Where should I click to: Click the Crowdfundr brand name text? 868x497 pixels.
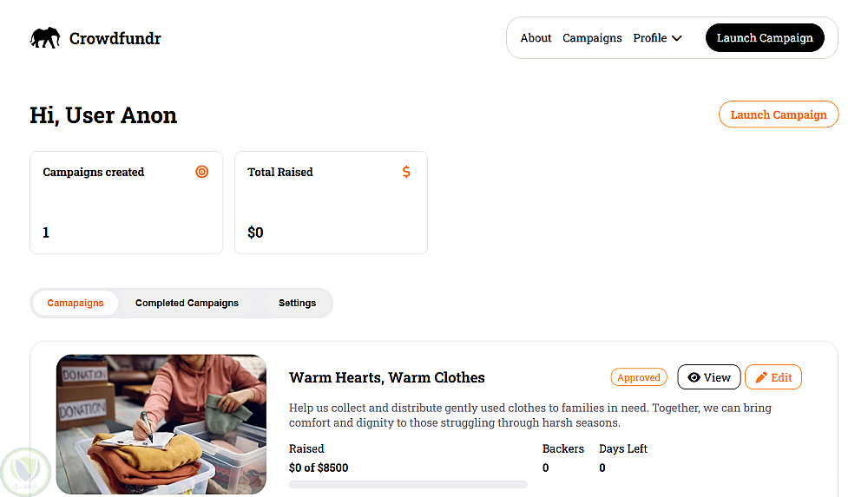pyautogui.click(x=115, y=38)
